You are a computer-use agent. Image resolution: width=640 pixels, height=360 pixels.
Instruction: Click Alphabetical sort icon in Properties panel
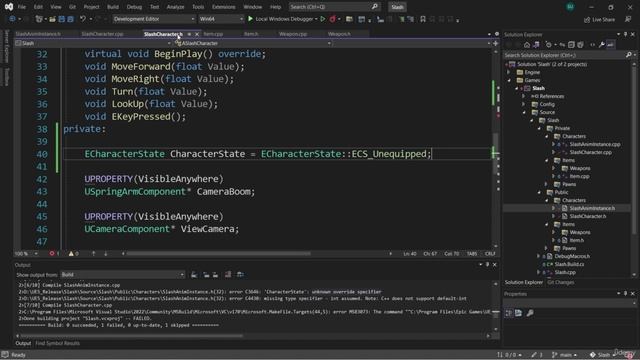518,313
